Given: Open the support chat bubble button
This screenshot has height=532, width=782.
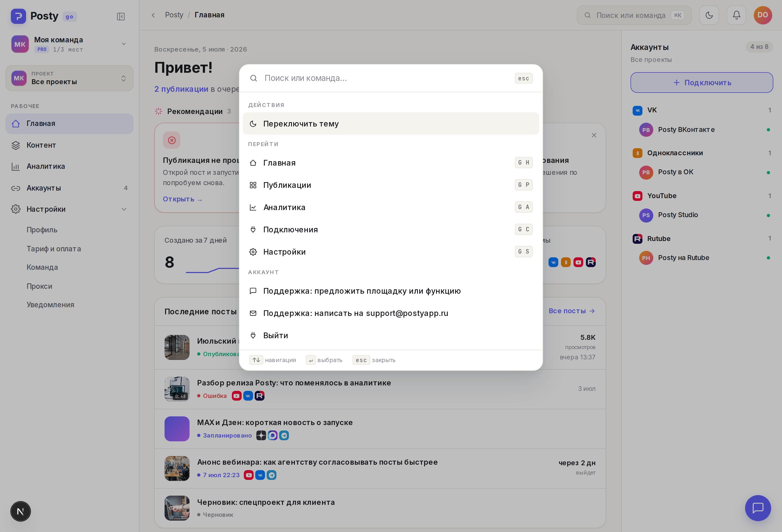Looking at the screenshot, I should click(x=758, y=508).
